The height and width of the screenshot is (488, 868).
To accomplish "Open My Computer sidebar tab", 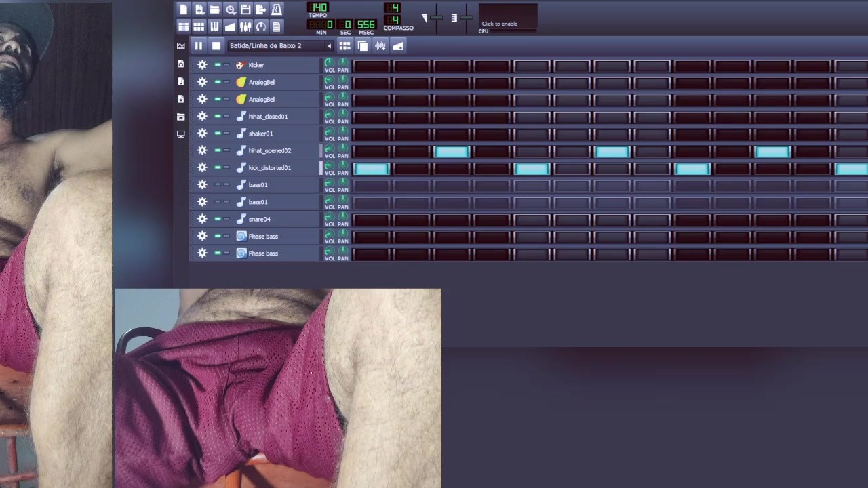I will pos(180,134).
